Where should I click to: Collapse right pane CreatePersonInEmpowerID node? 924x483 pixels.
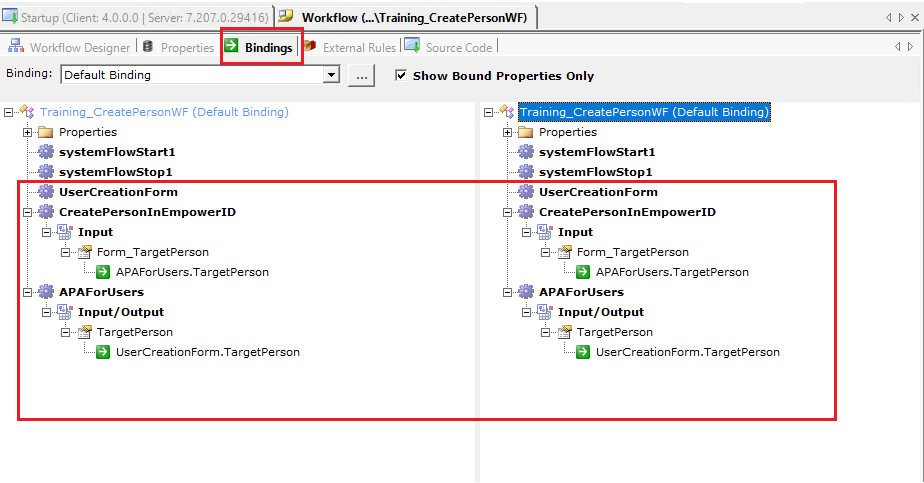coord(507,212)
